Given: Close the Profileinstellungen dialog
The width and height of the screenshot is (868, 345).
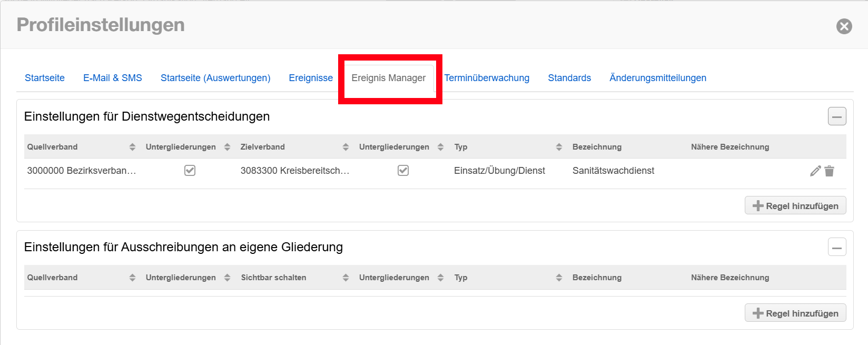Looking at the screenshot, I should (x=844, y=26).
